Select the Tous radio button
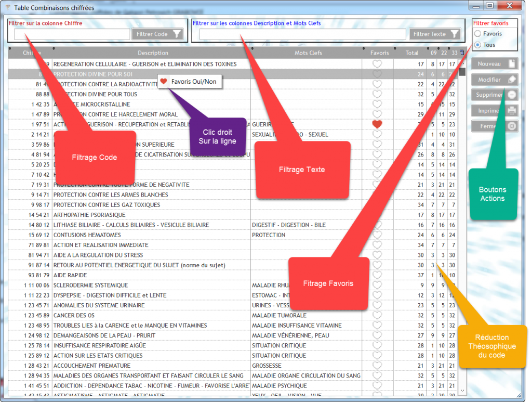Viewport: 532px width, 402px height. pyautogui.click(x=477, y=45)
